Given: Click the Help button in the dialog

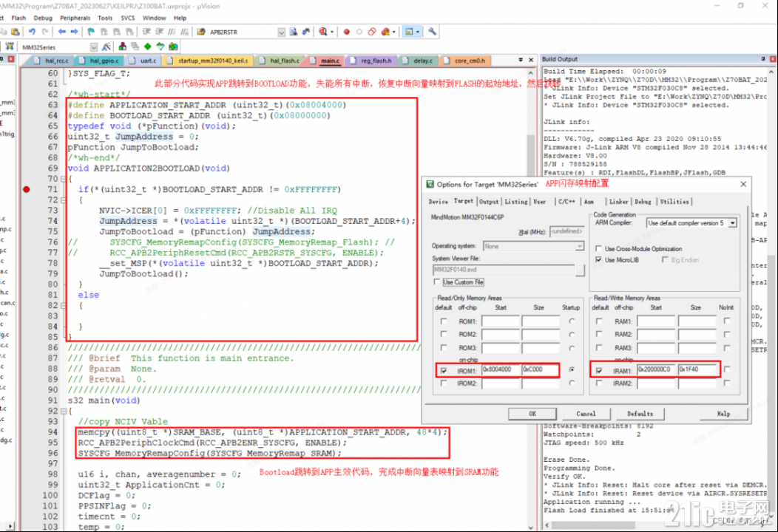Looking at the screenshot, I should 723,414.
